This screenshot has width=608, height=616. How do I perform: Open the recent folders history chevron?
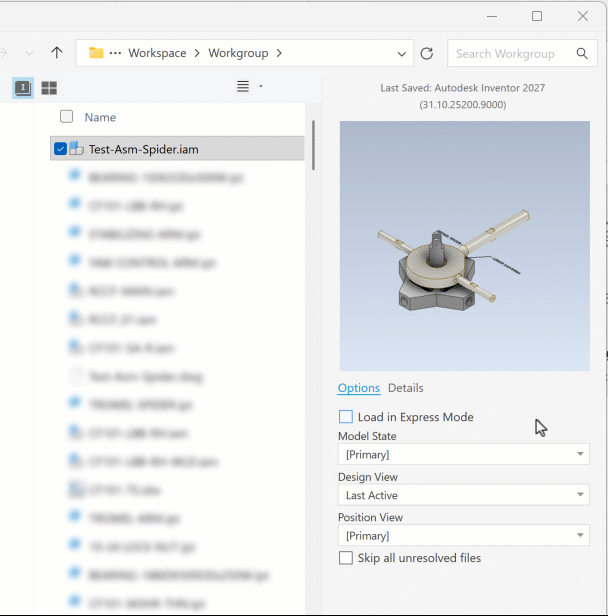[x=29, y=53]
